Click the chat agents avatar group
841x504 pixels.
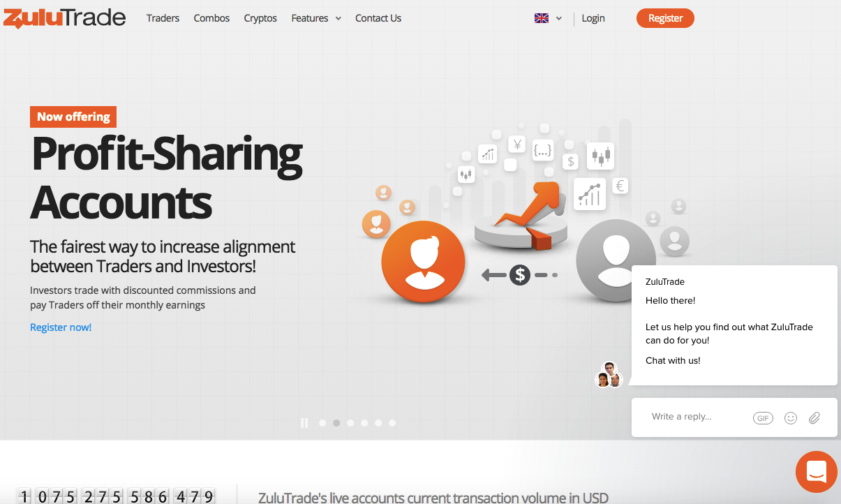[x=608, y=375]
